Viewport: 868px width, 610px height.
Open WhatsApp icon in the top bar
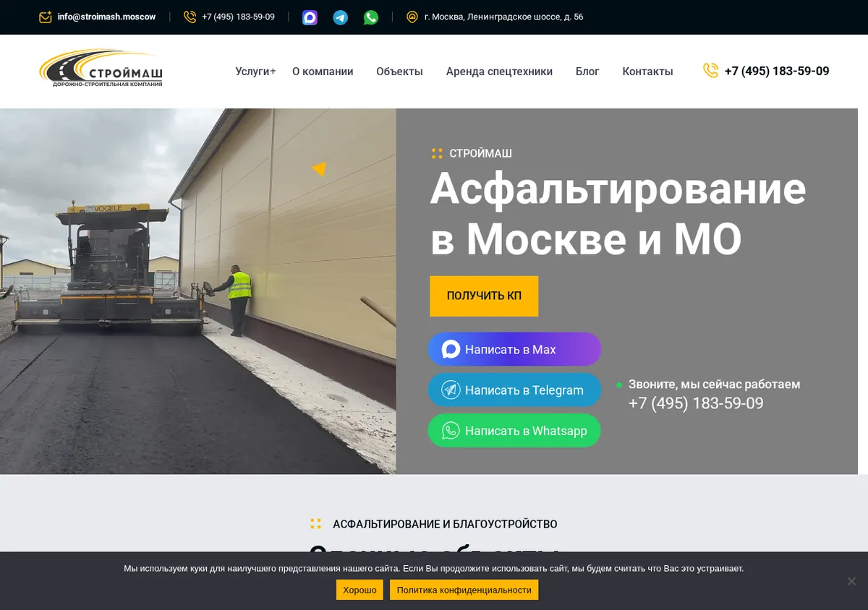(371, 17)
